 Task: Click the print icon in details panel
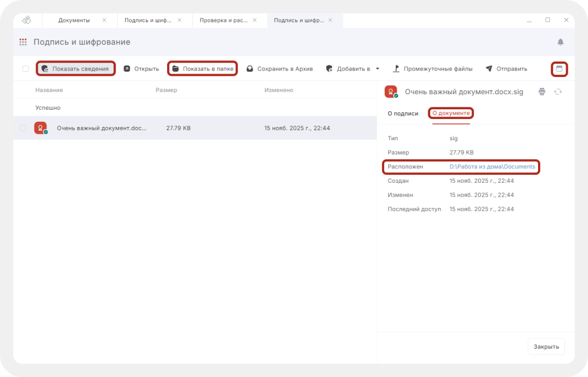click(x=541, y=91)
